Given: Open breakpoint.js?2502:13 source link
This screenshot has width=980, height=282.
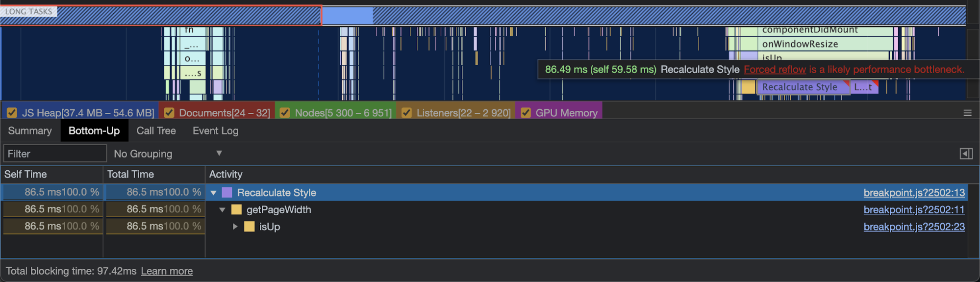Looking at the screenshot, I should (x=914, y=193).
